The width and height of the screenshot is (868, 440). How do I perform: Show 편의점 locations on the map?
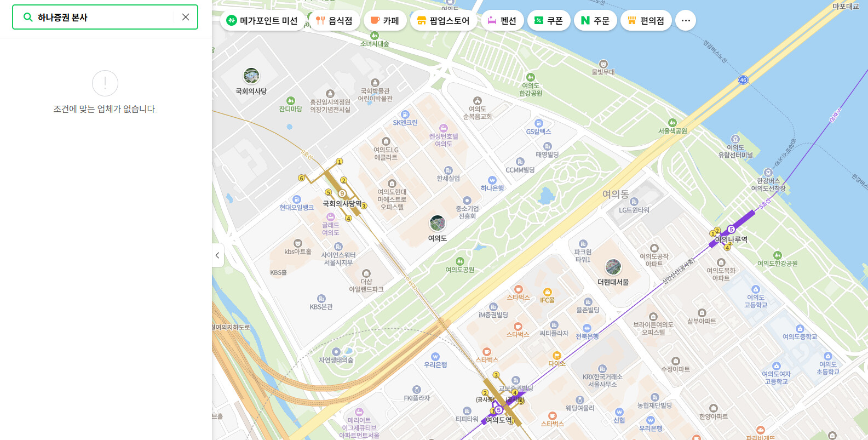tap(646, 21)
